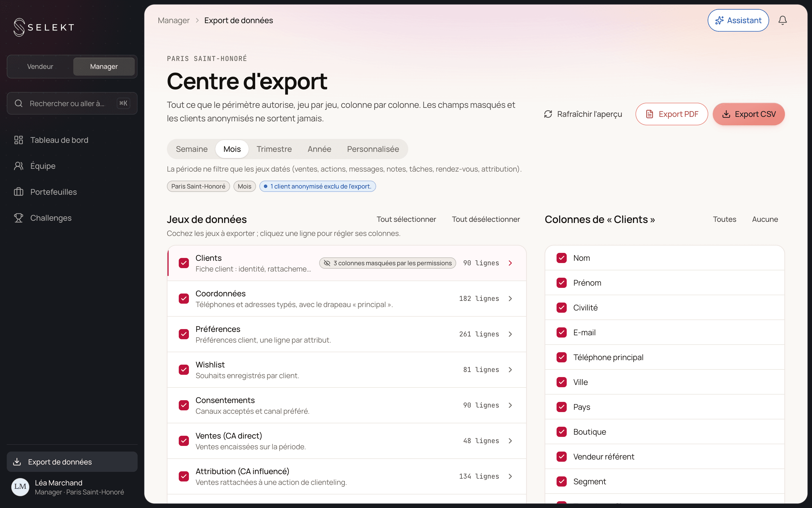
Task: Open the Assistant button
Action: (x=738, y=21)
